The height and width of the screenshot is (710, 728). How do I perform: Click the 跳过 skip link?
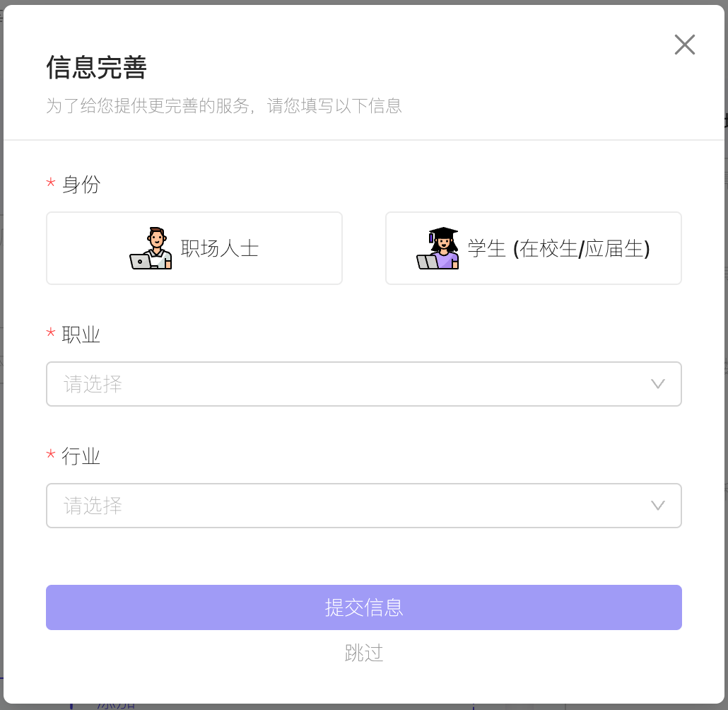tap(364, 653)
